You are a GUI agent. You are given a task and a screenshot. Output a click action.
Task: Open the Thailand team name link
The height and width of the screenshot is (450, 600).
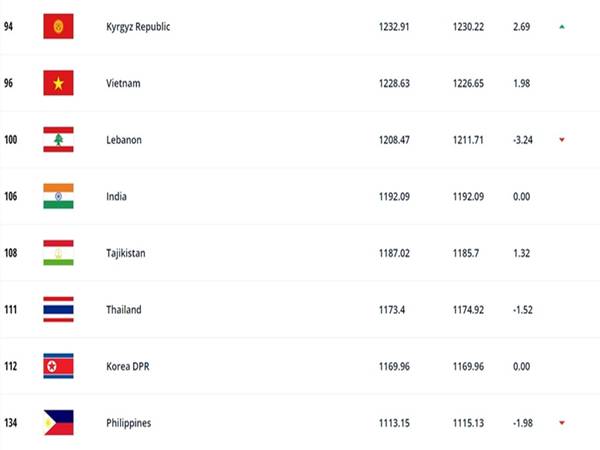click(x=124, y=310)
